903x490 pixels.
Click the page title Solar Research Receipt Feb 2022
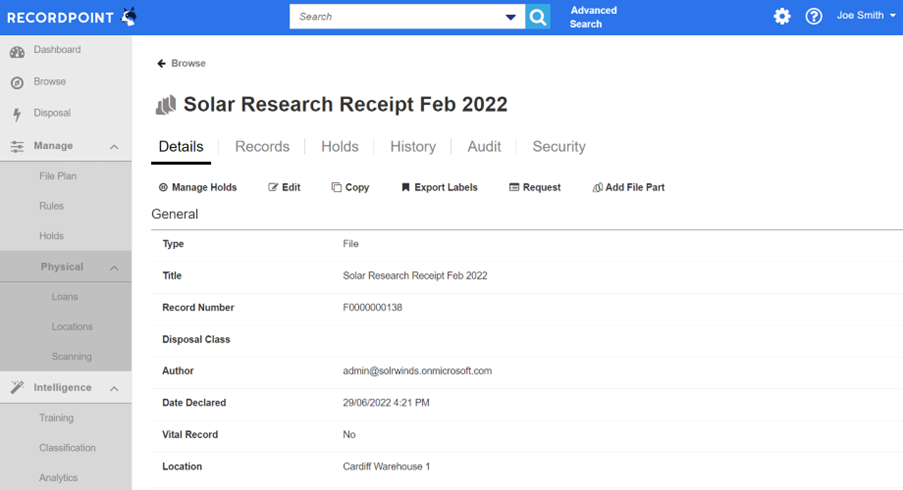[346, 105]
